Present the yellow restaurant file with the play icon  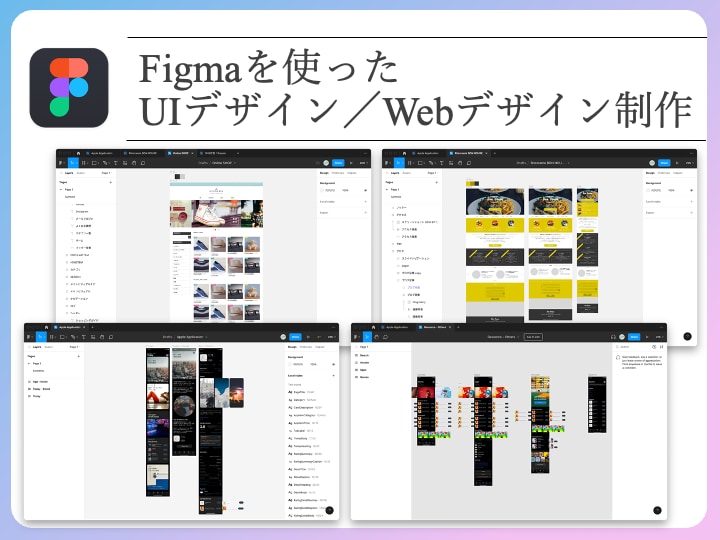(677, 163)
